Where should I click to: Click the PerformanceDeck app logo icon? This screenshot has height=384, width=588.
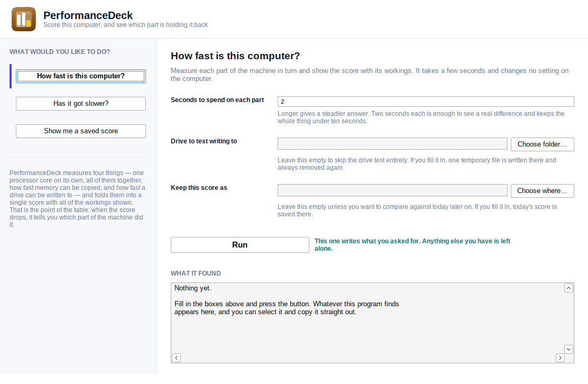[x=24, y=19]
